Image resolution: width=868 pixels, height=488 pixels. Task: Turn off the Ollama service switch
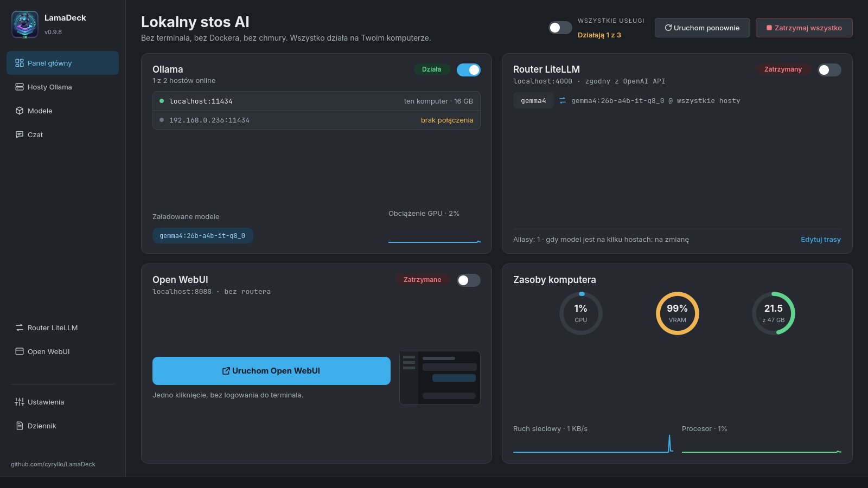469,70
